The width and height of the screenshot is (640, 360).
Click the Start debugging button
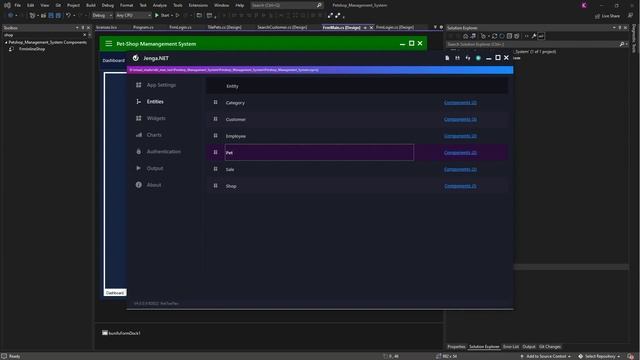click(162, 16)
